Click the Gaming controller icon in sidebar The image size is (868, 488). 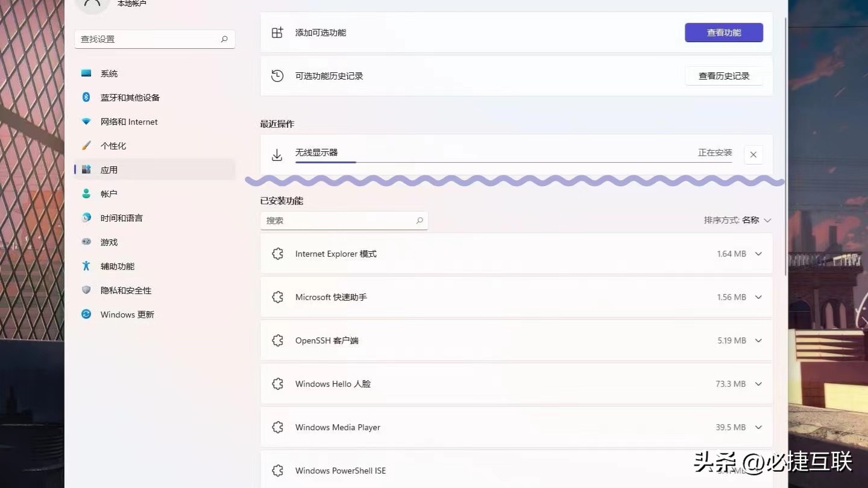pos(86,242)
